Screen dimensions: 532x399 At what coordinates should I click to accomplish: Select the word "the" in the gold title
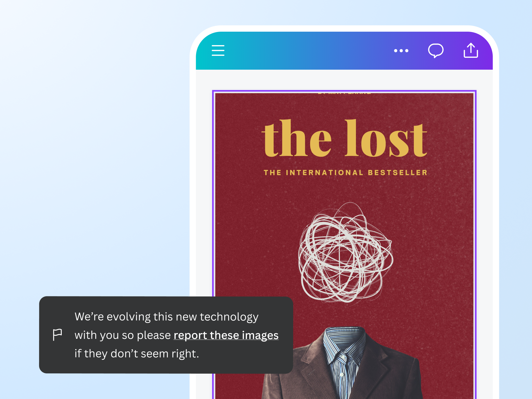[297, 138]
